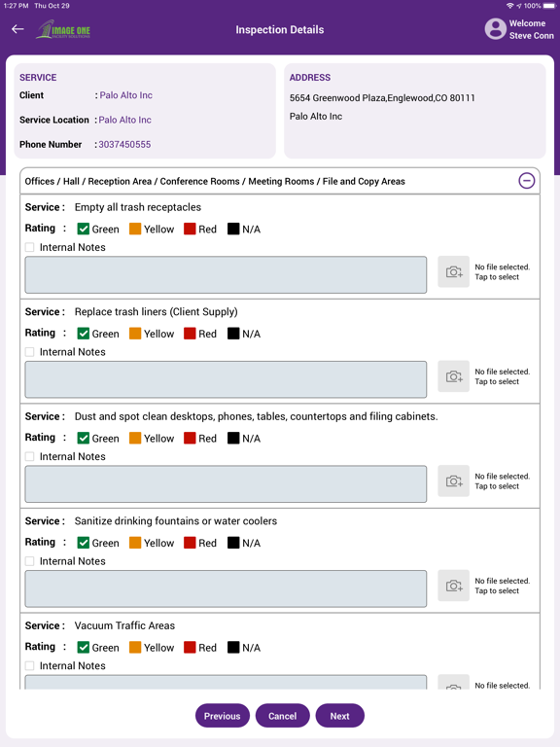560x747 pixels.
Task: Rate Sanitize drinking fountains as Yellow
Action: point(135,543)
